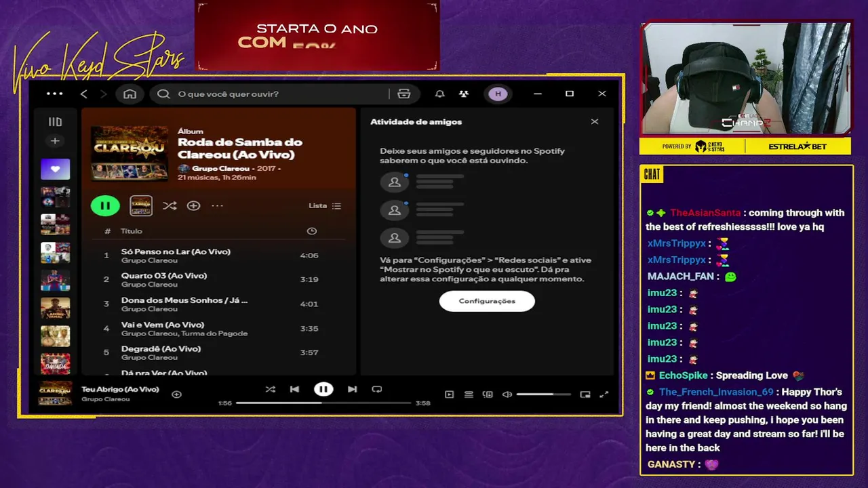Open the playback queue
The width and height of the screenshot is (868, 488).
[469, 394]
